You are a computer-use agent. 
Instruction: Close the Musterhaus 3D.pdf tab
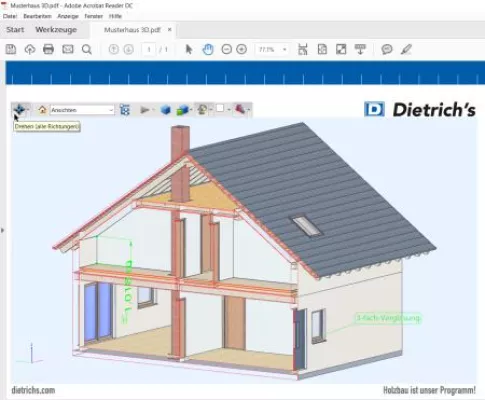tap(170, 30)
